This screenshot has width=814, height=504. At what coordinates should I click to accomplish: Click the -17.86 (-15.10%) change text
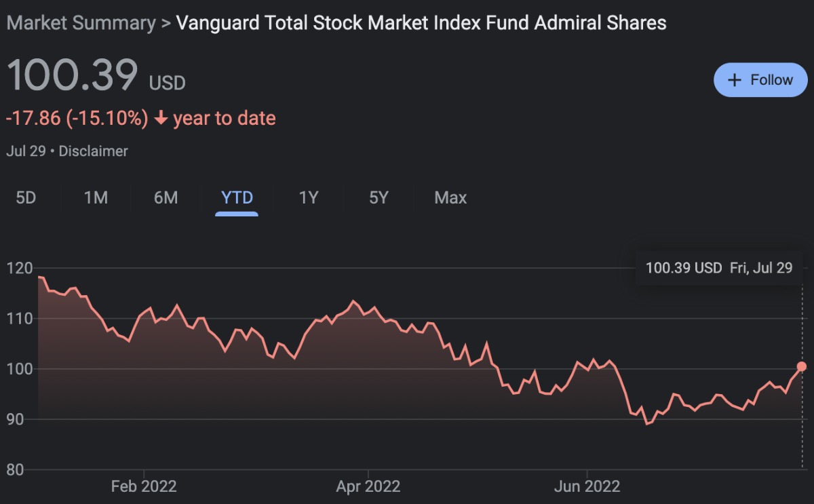(x=77, y=119)
